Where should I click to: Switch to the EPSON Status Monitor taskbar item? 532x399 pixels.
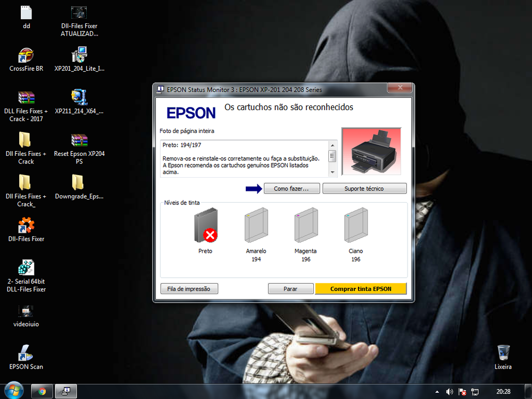[x=66, y=392]
